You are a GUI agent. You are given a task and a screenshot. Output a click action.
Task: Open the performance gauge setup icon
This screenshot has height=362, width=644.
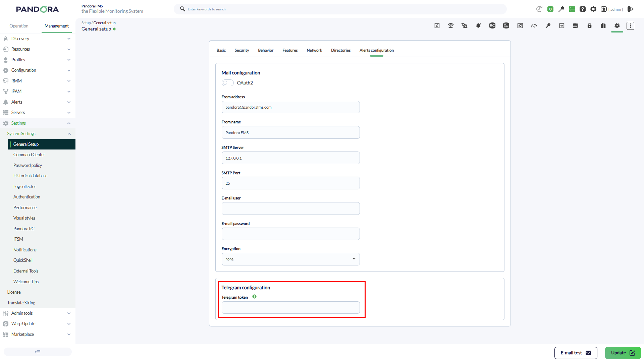pos(534,26)
